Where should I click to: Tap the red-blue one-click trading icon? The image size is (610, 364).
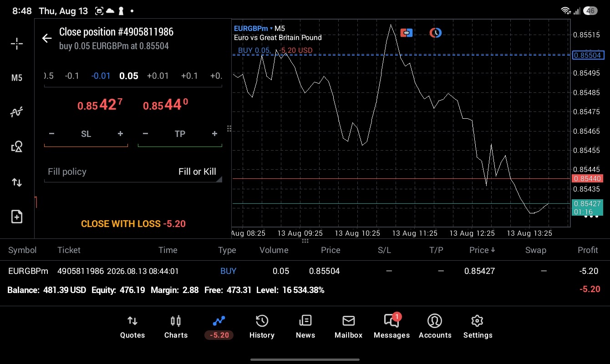[x=407, y=33]
